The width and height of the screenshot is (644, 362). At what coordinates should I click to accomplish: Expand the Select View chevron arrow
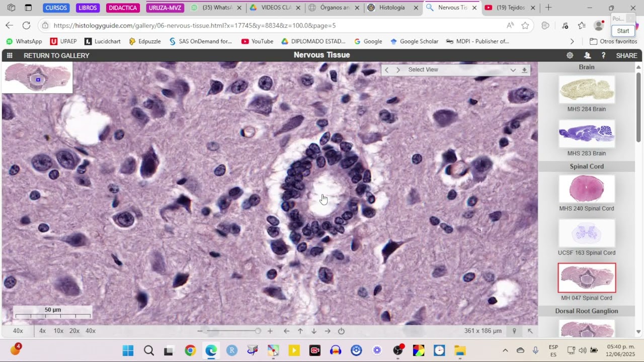pos(513,70)
